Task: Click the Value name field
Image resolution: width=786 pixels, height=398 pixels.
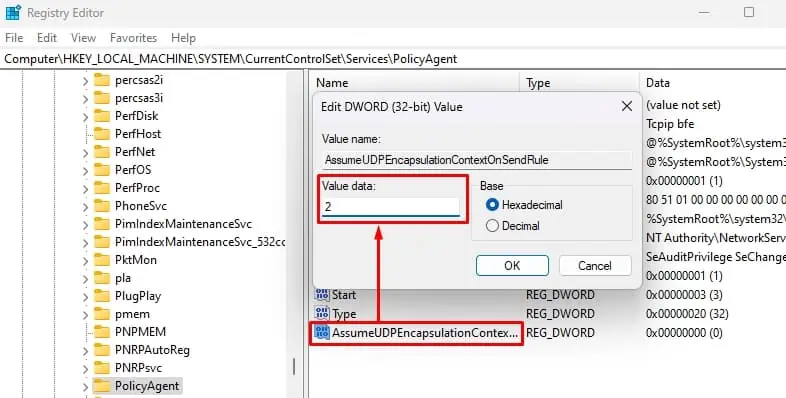Action: [x=477, y=160]
